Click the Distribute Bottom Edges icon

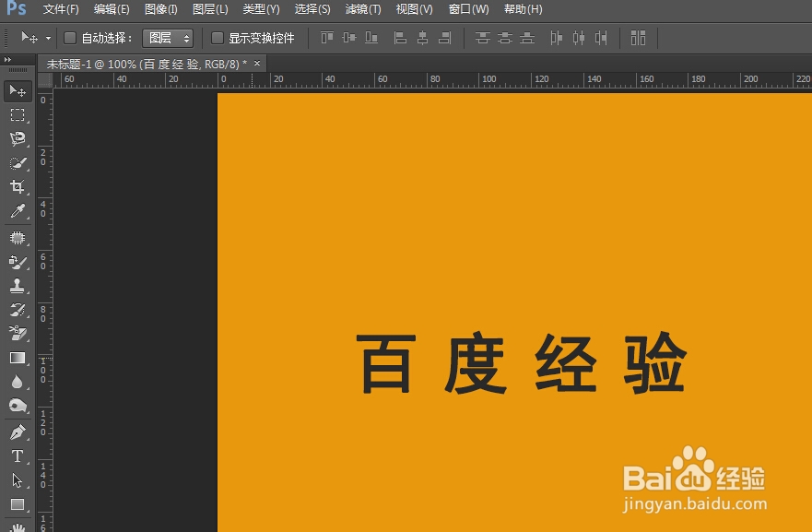coord(527,38)
